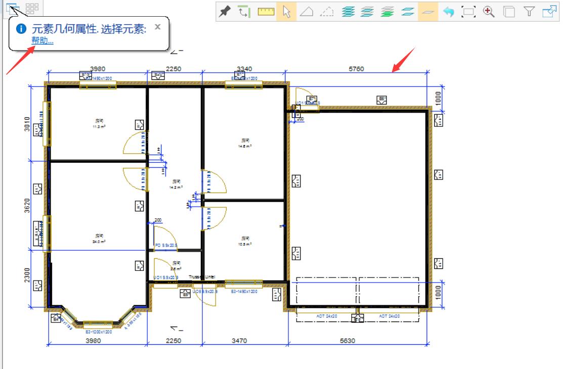Click the two cyan layers icon
This screenshot has width=588, height=369.
tap(408, 12)
